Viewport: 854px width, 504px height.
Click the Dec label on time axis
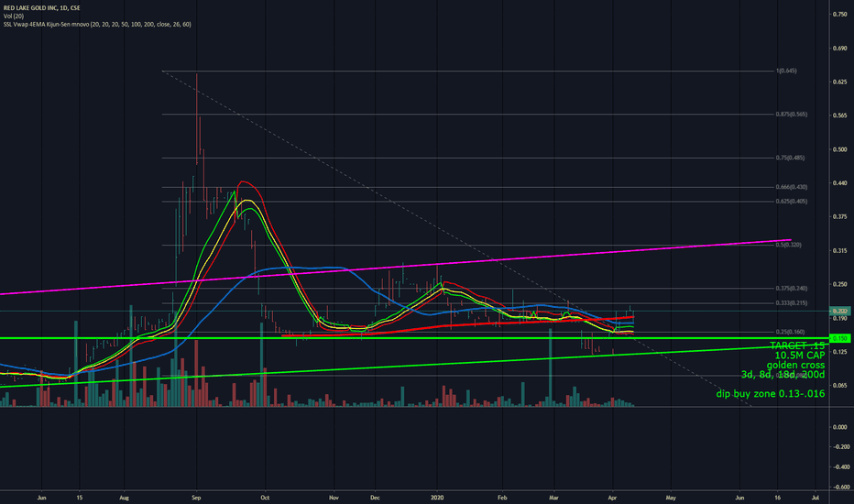[375, 498]
